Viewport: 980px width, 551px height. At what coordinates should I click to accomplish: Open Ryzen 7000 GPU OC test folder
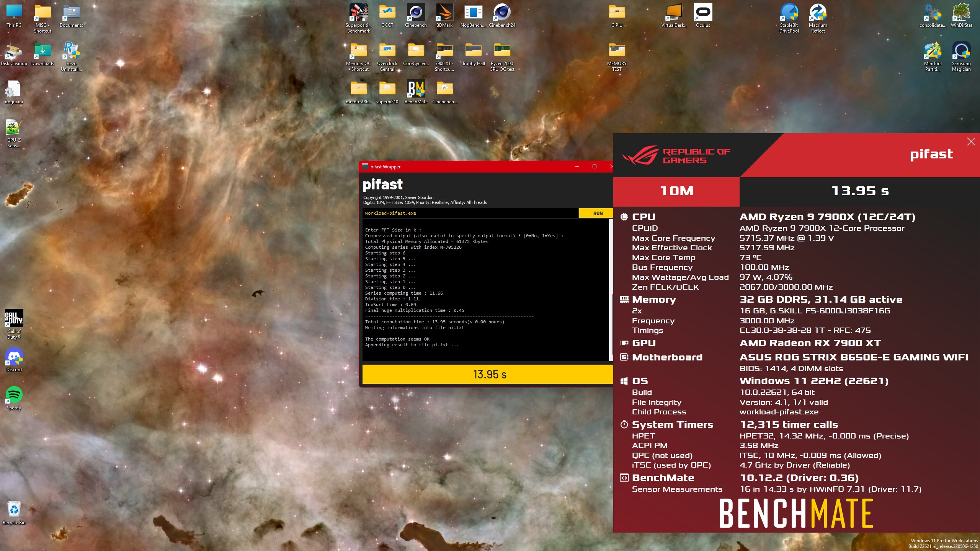tap(502, 57)
